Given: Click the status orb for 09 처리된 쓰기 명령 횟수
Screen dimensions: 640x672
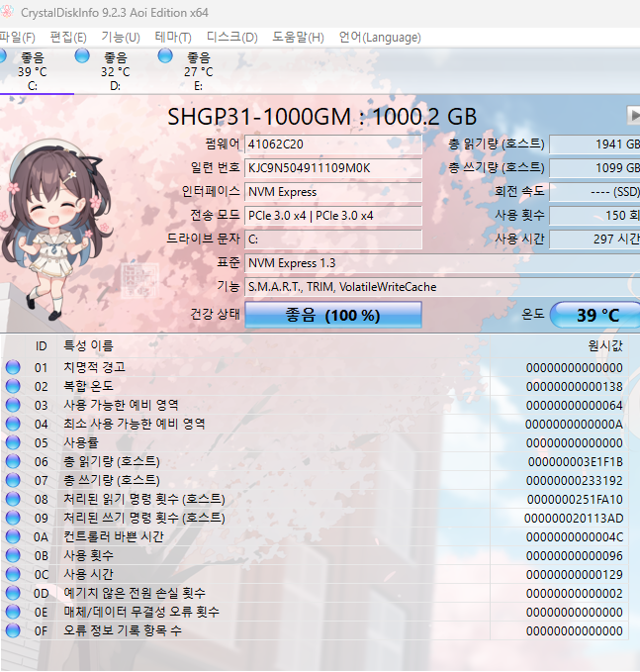Looking at the screenshot, I should pyautogui.click(x=13, y=518).
